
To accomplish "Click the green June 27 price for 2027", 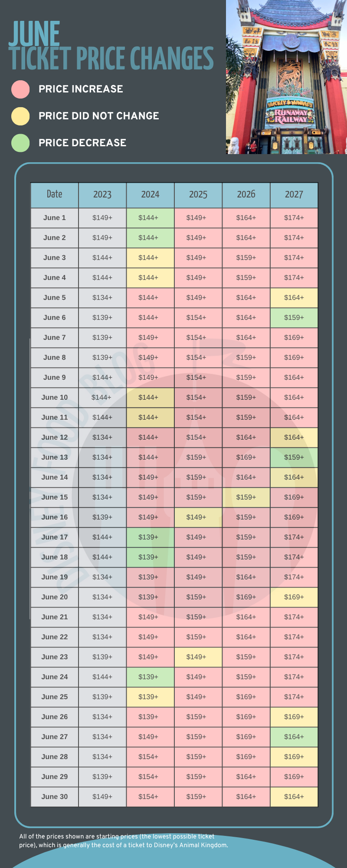I will point(294,737).
